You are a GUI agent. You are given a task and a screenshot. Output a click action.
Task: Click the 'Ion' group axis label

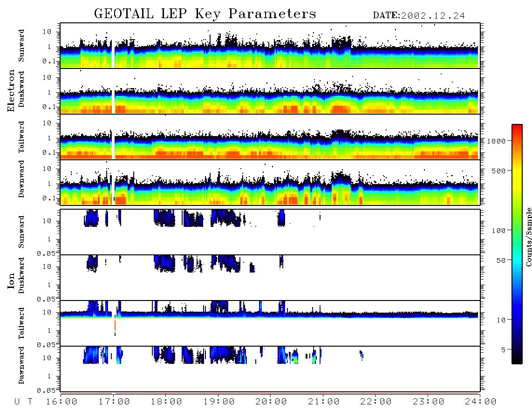11,280
